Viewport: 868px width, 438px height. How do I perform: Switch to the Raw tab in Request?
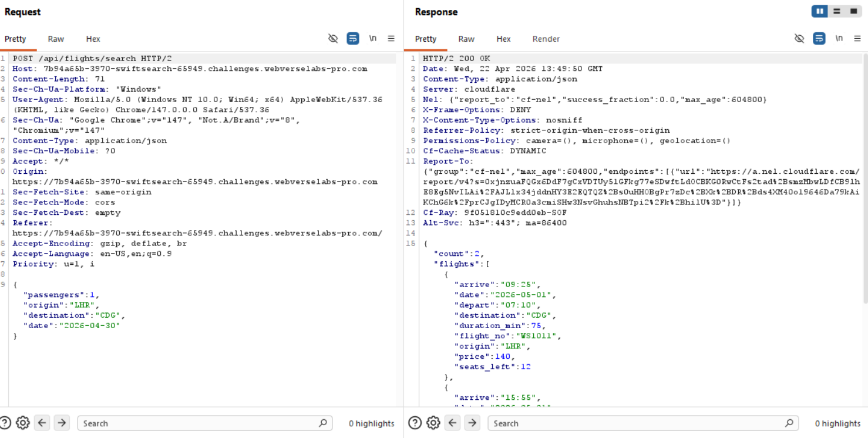[x=56, y=39]
